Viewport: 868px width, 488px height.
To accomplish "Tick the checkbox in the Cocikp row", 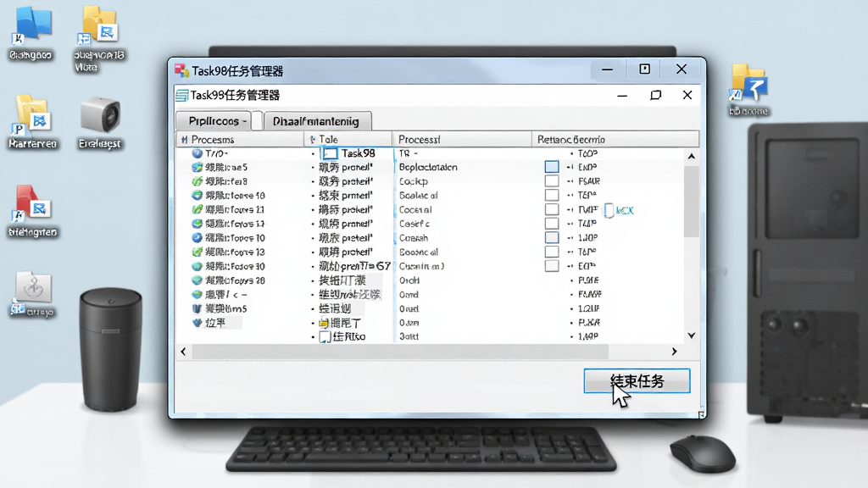I will coord(551,181).
